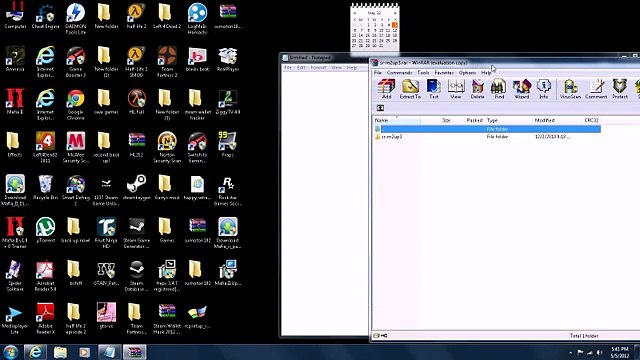Sort by the CRC32 column header
This screenshot has height=360, width=640.
[591, 120]
